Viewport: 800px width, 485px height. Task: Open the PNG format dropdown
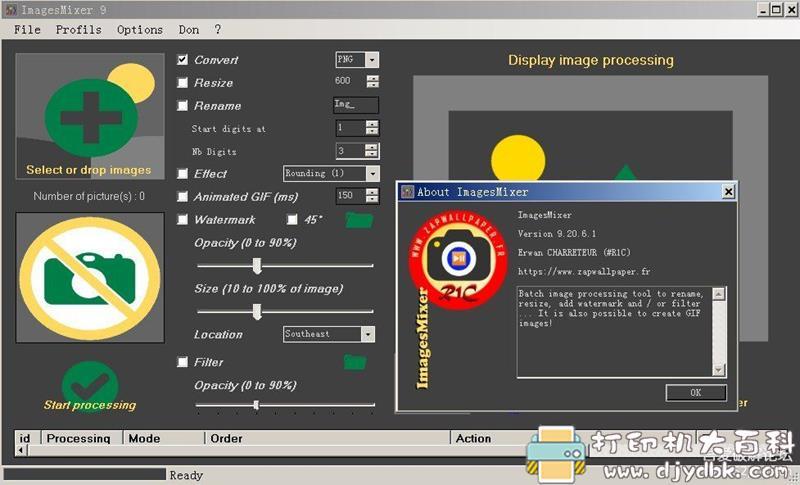click(372, 60)
